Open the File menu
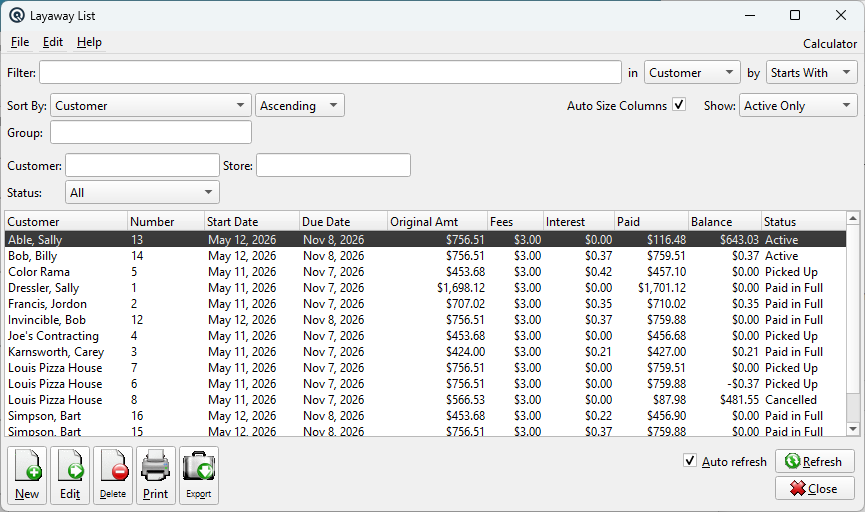Viewport: 865px width, 512px height. point(20,42)
